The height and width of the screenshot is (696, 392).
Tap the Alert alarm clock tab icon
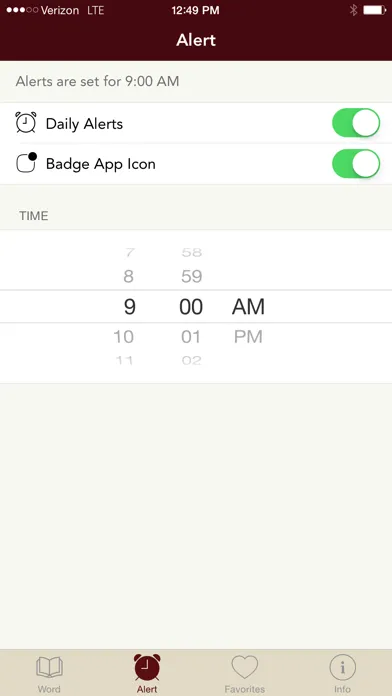point(147,667)
